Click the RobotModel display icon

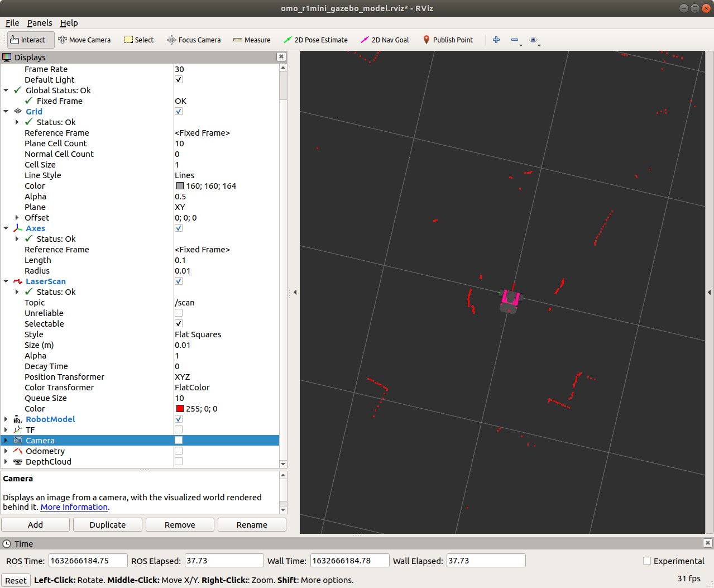[18, 419]
